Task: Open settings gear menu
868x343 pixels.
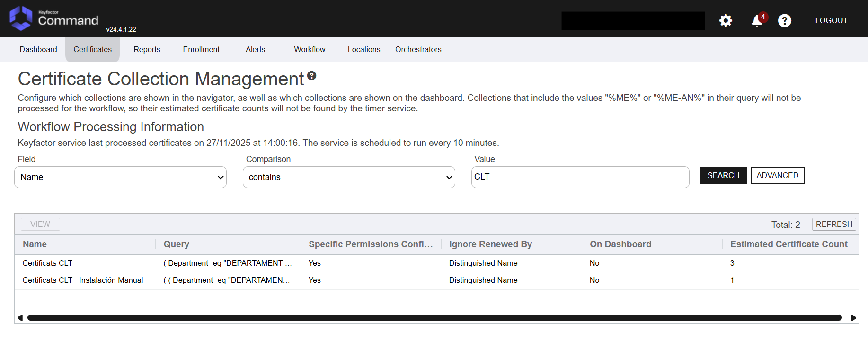Action: [725, 20]
